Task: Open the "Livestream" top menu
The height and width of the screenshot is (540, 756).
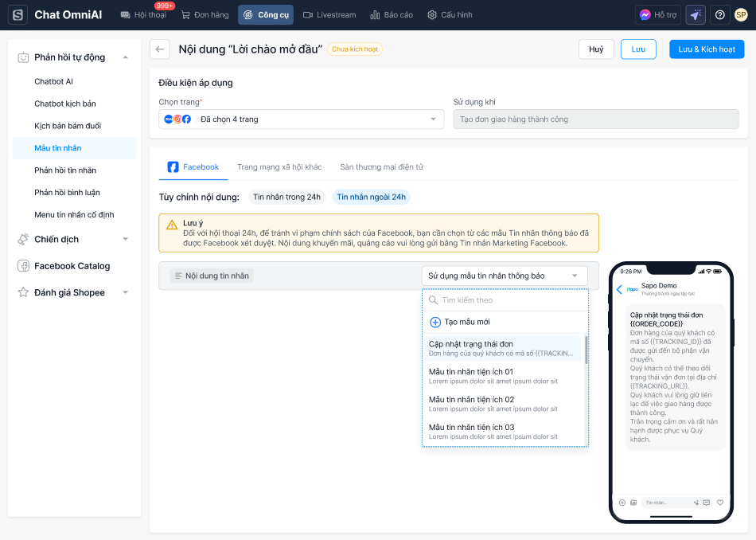Action: coord(329,15)
